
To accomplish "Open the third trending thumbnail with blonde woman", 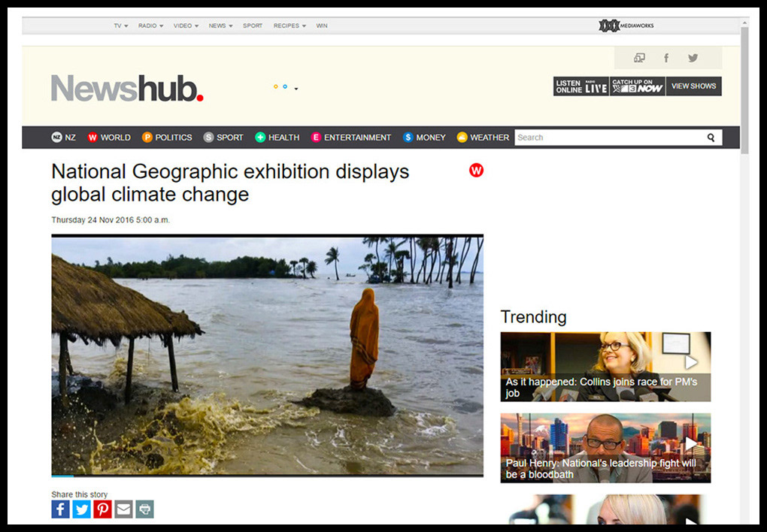I will pyautogui.click(x=605, y=509).
